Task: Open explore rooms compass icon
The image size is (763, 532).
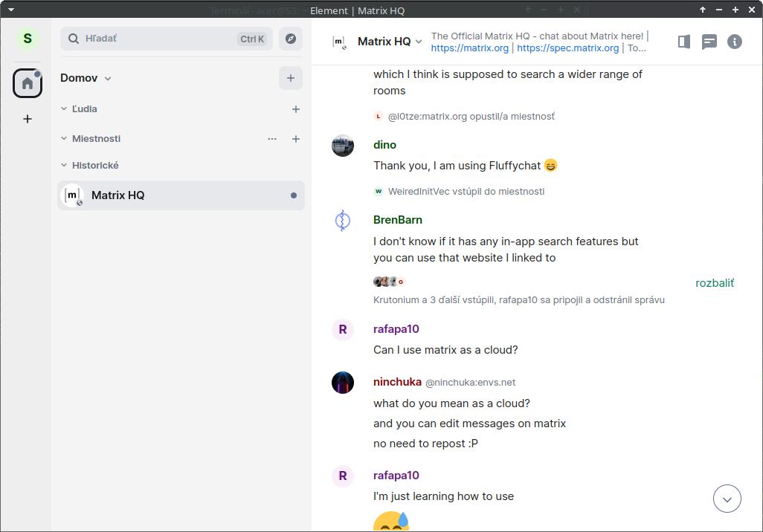Action: pos(291,39)
